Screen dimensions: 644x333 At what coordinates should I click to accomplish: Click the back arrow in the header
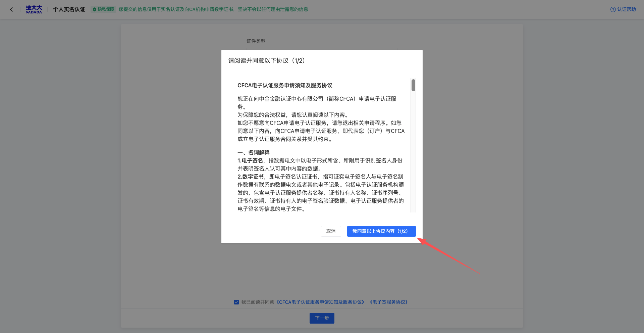(x=11, y=9)
